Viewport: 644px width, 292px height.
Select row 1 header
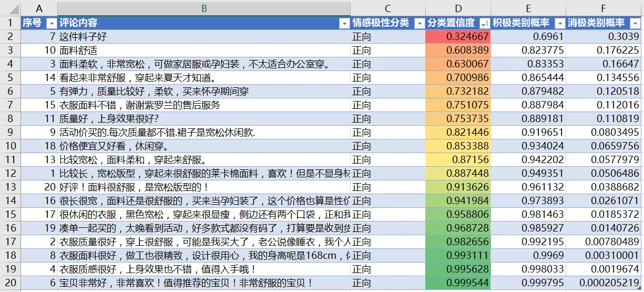11,23
